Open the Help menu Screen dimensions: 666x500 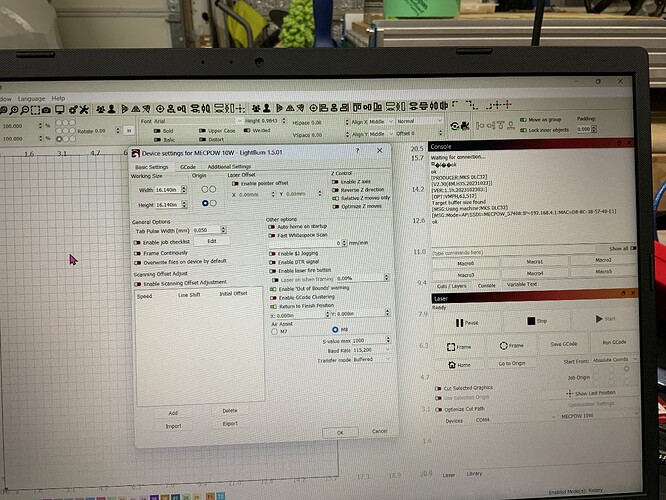point(58,98)
